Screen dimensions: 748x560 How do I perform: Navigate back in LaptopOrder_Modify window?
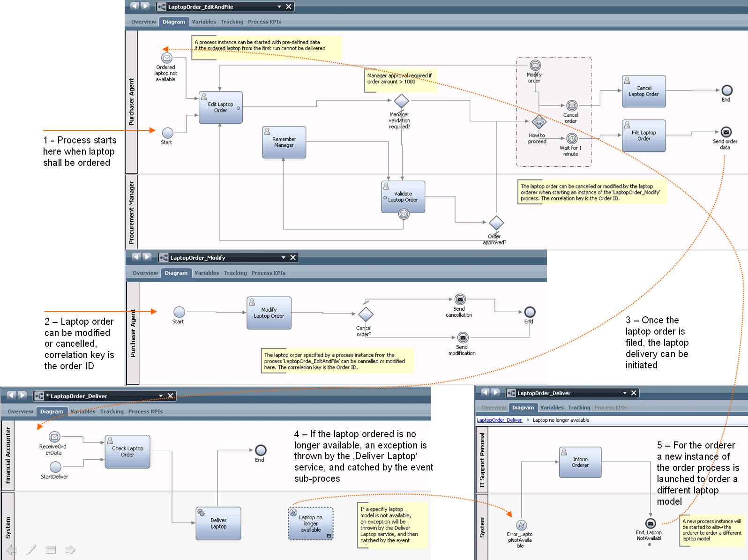tap(136, 257)
